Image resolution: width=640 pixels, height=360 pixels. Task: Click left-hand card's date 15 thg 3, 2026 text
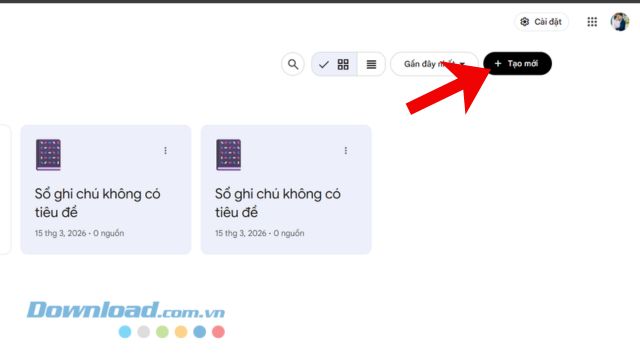coord(60,233)
